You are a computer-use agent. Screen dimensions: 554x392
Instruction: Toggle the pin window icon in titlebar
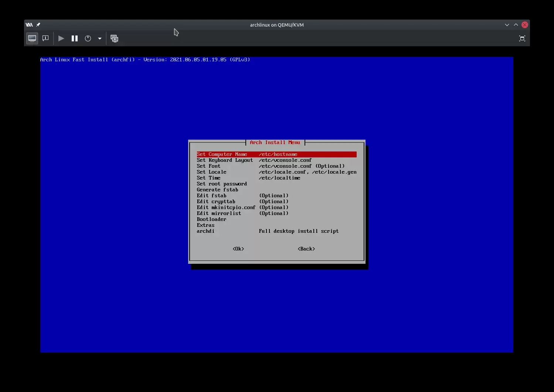(38, 25)
